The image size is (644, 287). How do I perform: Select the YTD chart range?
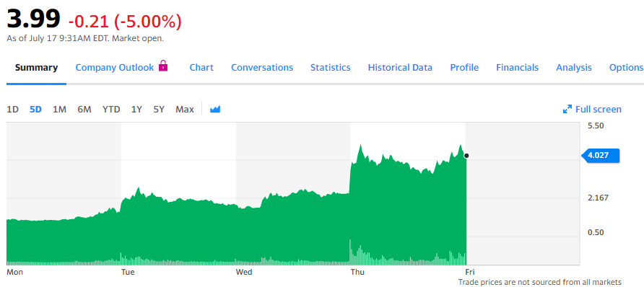pyautogui.click(x=111, y=110)
